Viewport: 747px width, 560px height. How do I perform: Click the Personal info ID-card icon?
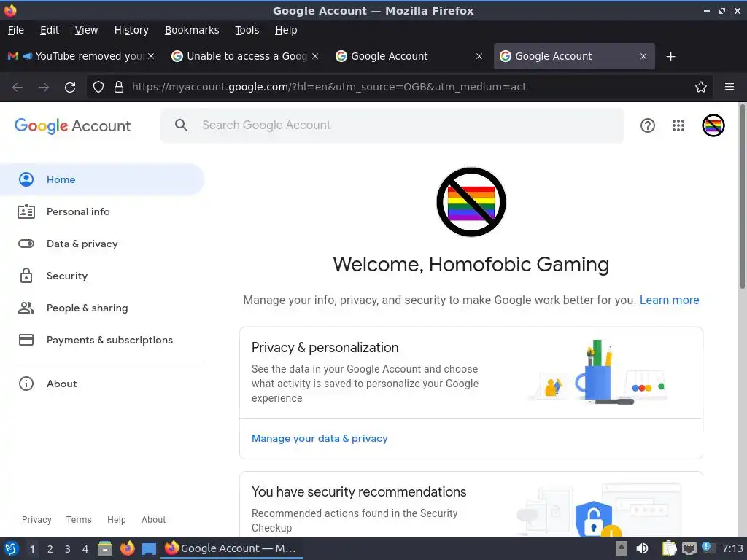coord(26,211)
